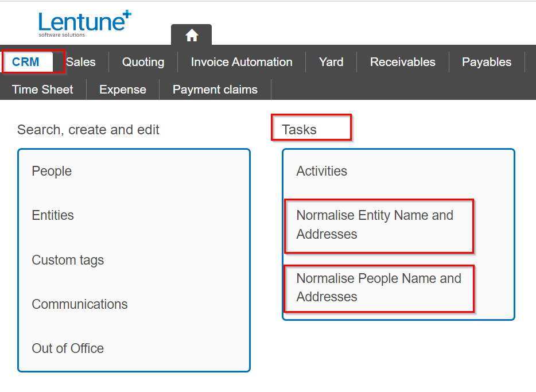The width and height of the screenshot is (536, 392).
Task: Open the Quoting menu
Action: [x=143, y=62]
